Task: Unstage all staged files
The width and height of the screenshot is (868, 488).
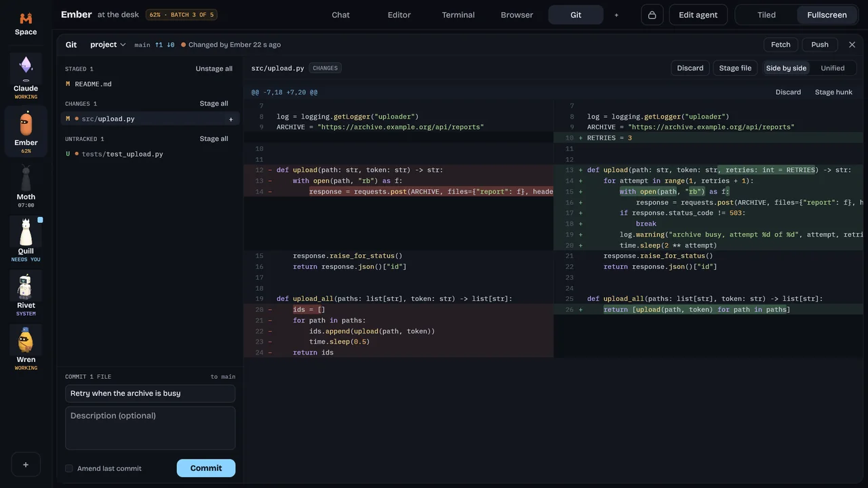Action: 214,69
